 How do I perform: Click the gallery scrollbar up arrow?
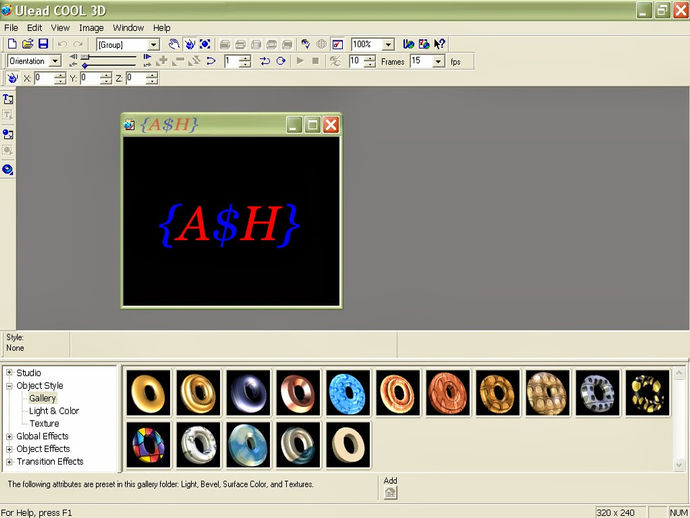point(679,373)
